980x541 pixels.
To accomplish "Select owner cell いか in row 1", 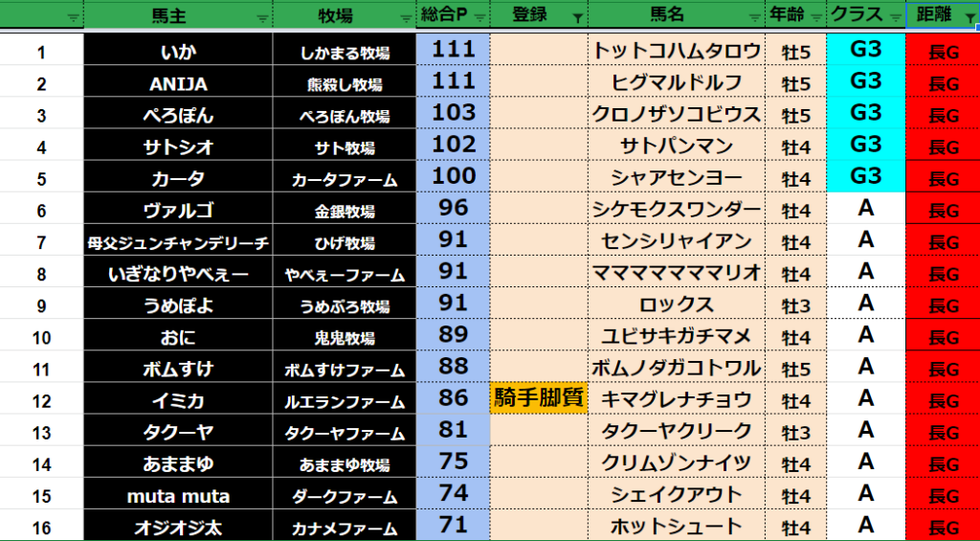I will point(178,52).
